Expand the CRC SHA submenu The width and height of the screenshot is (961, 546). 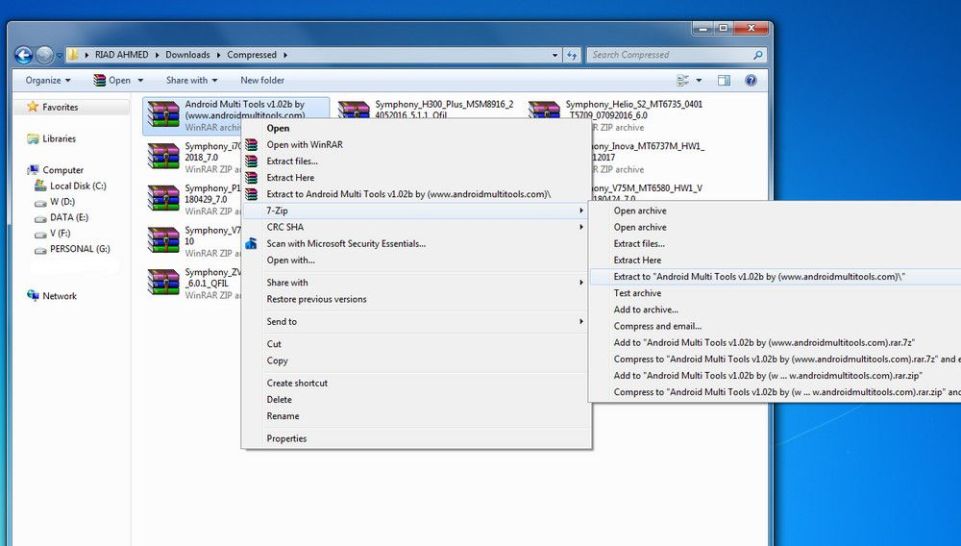[x=417, y=228]
